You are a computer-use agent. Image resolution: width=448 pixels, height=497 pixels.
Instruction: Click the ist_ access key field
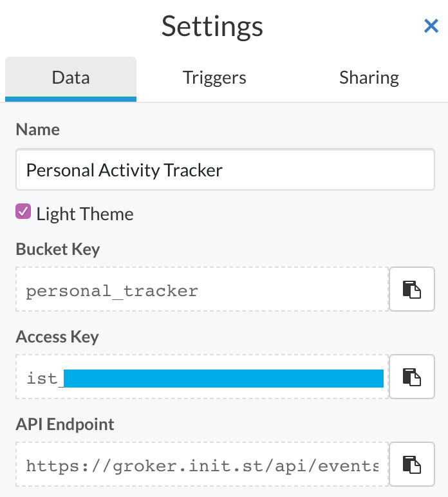(x=202, y=377)
